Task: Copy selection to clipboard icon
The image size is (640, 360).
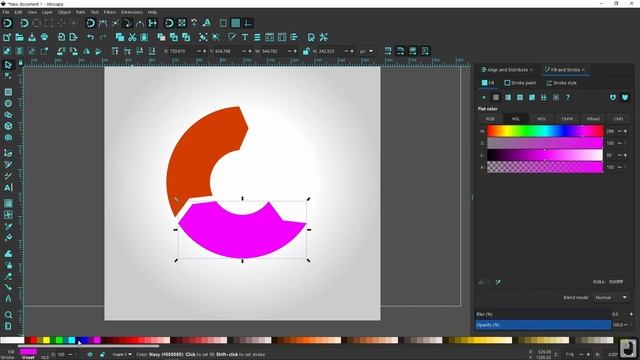Action: pos(120,37)
